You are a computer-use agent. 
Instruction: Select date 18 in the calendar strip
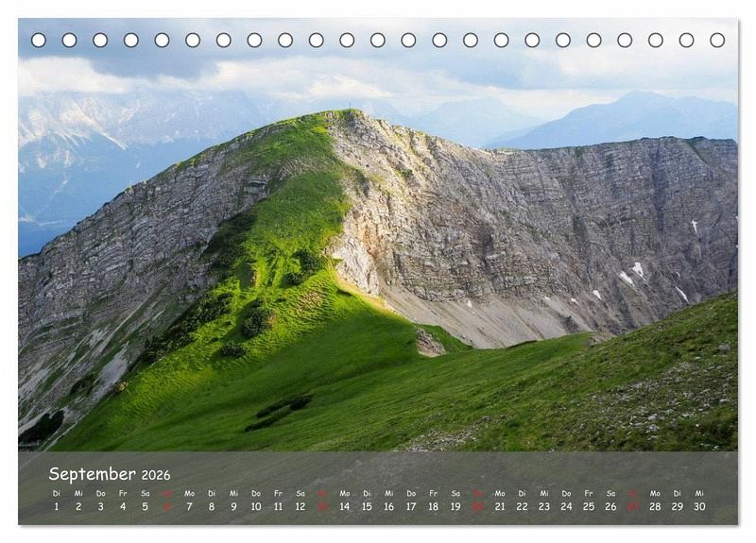pyautogui.click(x=433, y=506)
